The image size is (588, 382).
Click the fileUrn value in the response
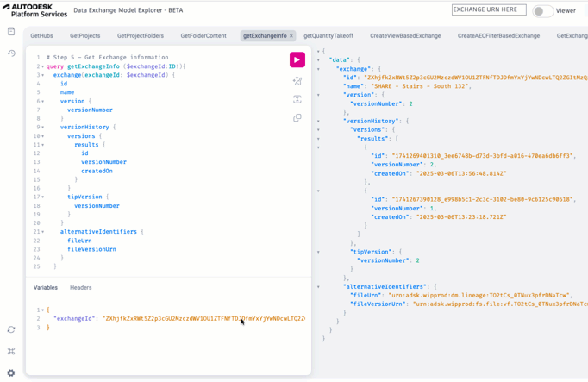click(479, 296)
